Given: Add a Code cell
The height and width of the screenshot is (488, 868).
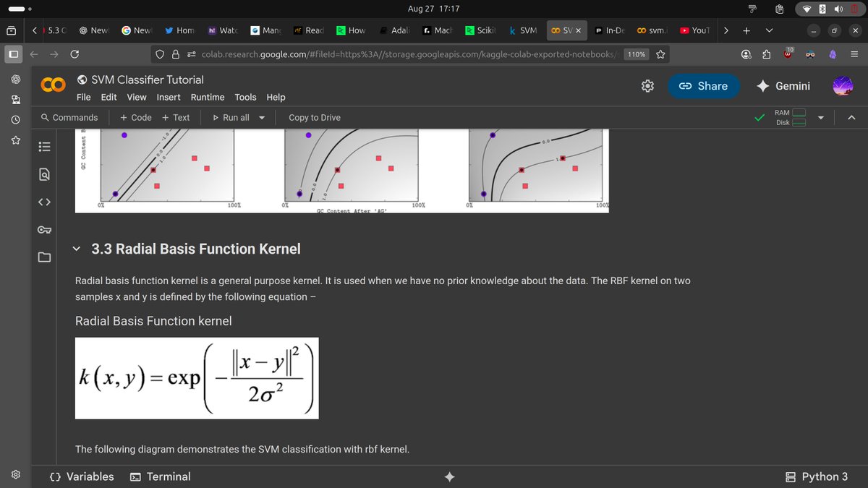Looking at the screenshot, I should coord(136,118).
